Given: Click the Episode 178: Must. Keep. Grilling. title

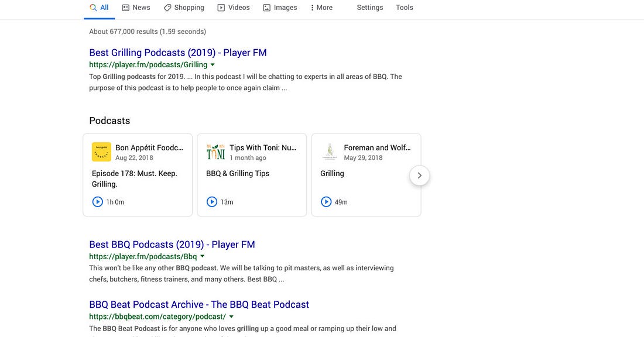Looking at the screenshot, I should [134, 179].
